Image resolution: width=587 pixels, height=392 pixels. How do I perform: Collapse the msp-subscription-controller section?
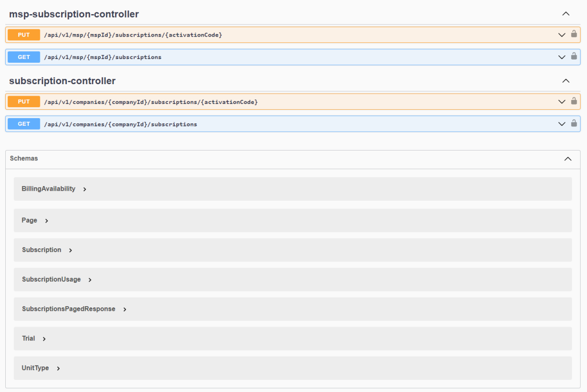click(566, 14)
